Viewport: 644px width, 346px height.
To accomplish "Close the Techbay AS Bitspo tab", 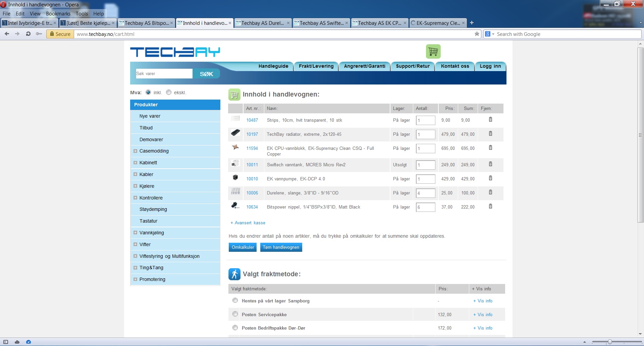I will click(x=172, y=23).
